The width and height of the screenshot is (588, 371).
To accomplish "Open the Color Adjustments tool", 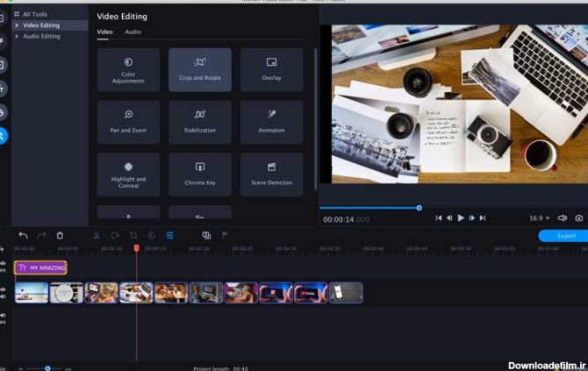I will (x=128, y=70).
